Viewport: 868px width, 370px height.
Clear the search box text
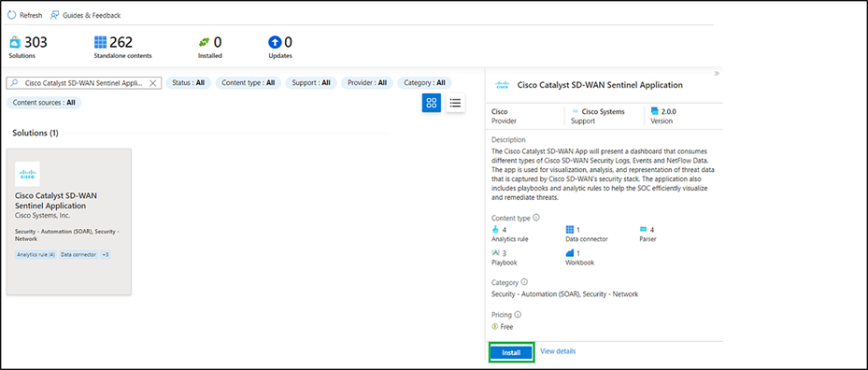pyautogui.click(x=153, y=83)
